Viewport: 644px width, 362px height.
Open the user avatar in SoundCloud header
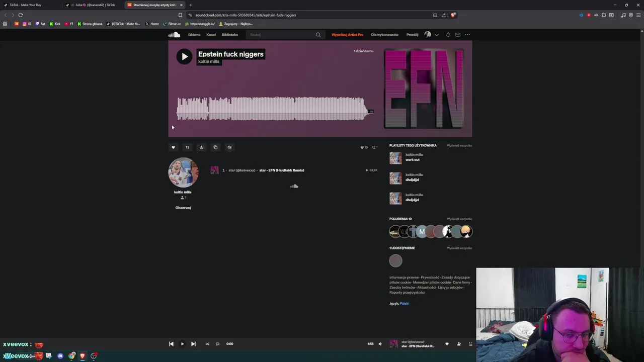[428, 35]
